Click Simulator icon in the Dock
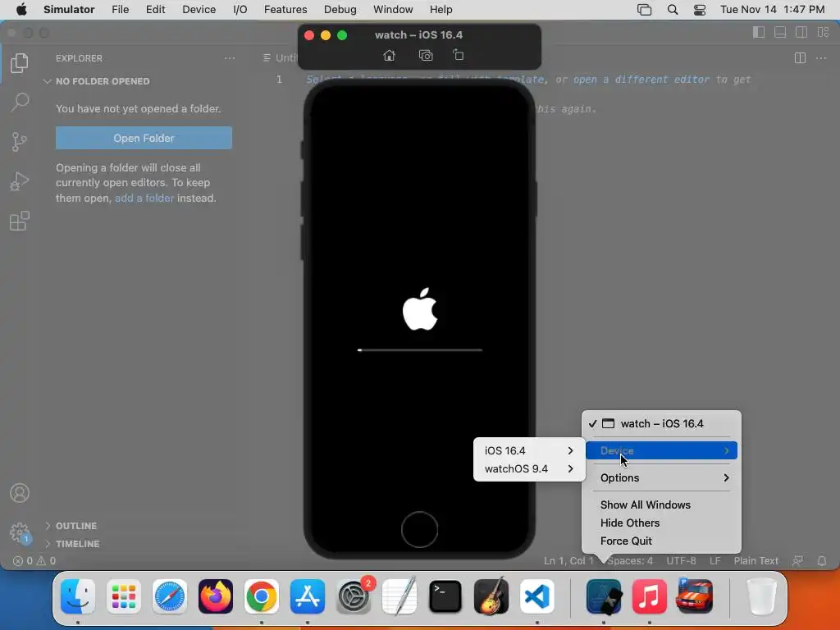The width and height of the screenshot is (840, 630). [x=604, y=596]
